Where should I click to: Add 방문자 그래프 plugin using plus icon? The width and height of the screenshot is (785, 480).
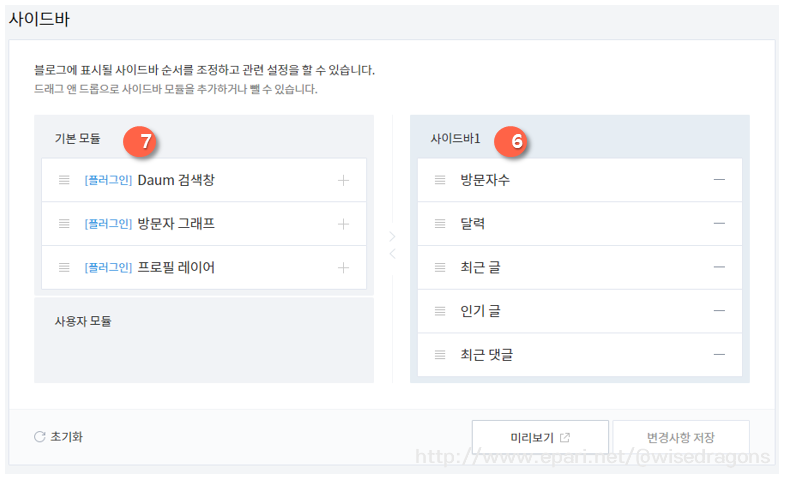343,224
